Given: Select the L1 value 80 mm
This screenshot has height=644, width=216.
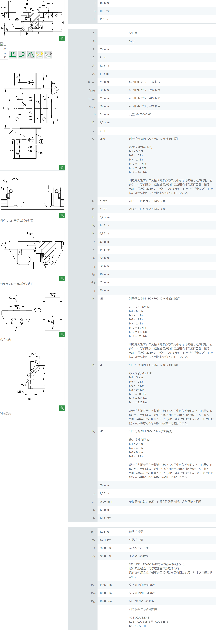Looking at the screenshot, I should [x=104, y=485].
